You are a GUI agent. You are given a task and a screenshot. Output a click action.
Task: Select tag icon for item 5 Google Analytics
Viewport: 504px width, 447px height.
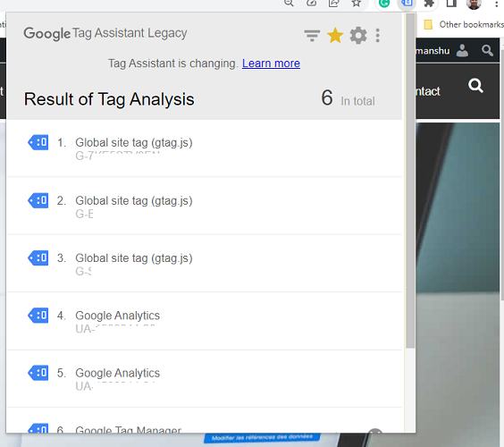point(38,373)
